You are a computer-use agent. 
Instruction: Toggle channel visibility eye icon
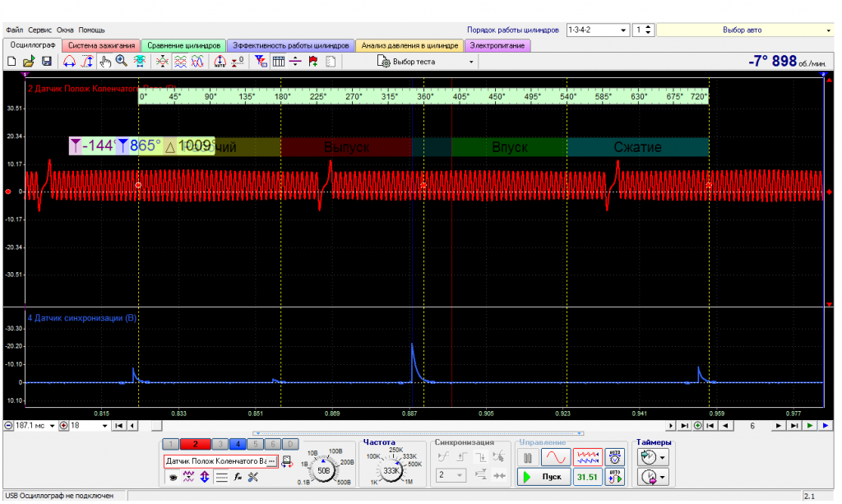click(173, 477)
